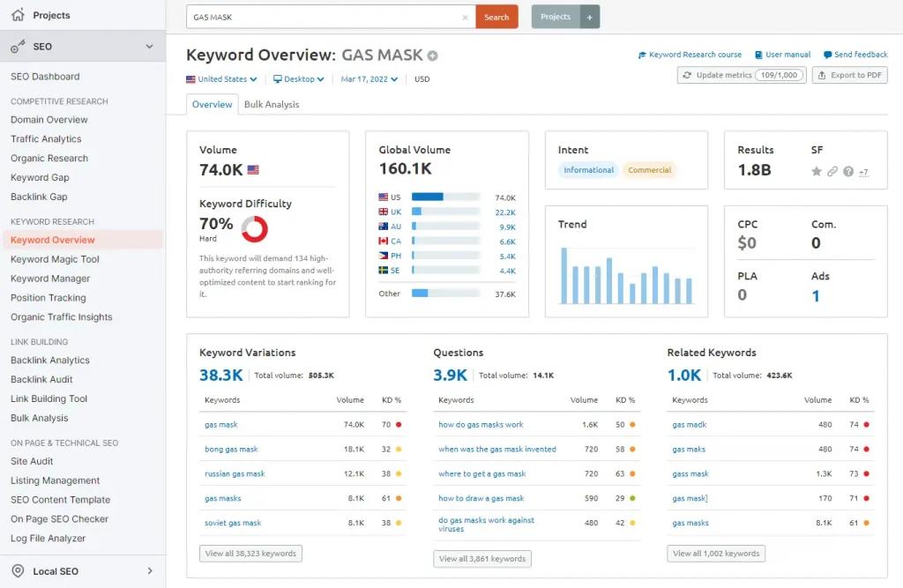Open Keyword Magic Tool in the sidebar
Image resolution: width=903 pixels, height=588 pixels.
56,259
